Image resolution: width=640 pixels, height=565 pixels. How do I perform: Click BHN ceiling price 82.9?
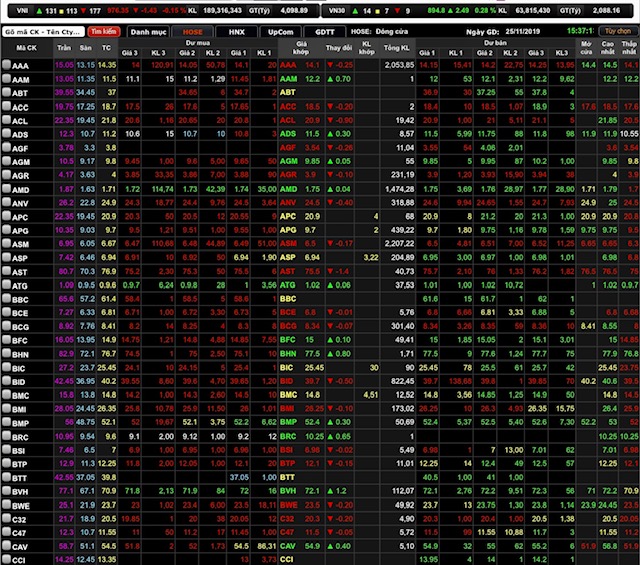[x=66, y=354]
